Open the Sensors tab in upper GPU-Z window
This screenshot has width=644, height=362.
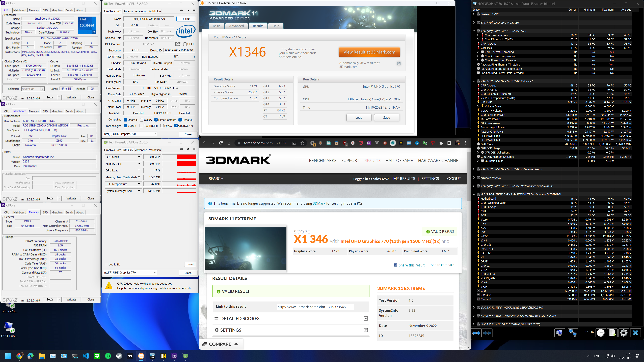[128, 11]
